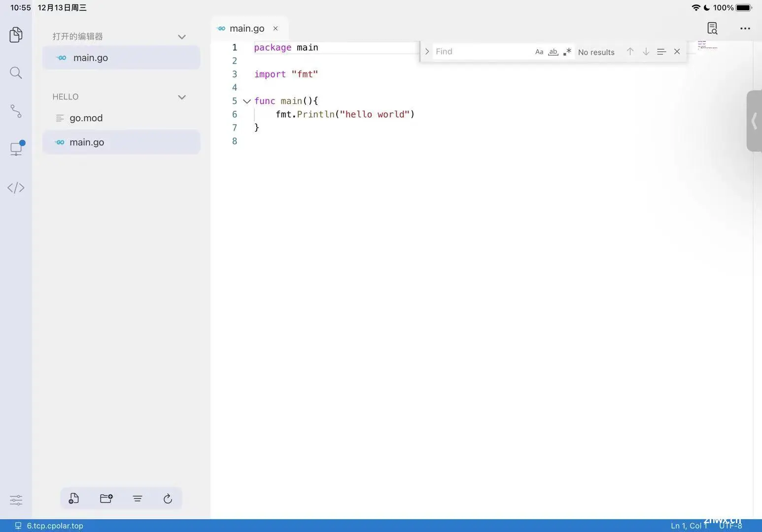Screen dimensions: 762x532
Task: Toggle Match Whole Word in Find widget
Action: tap(553, 52)
